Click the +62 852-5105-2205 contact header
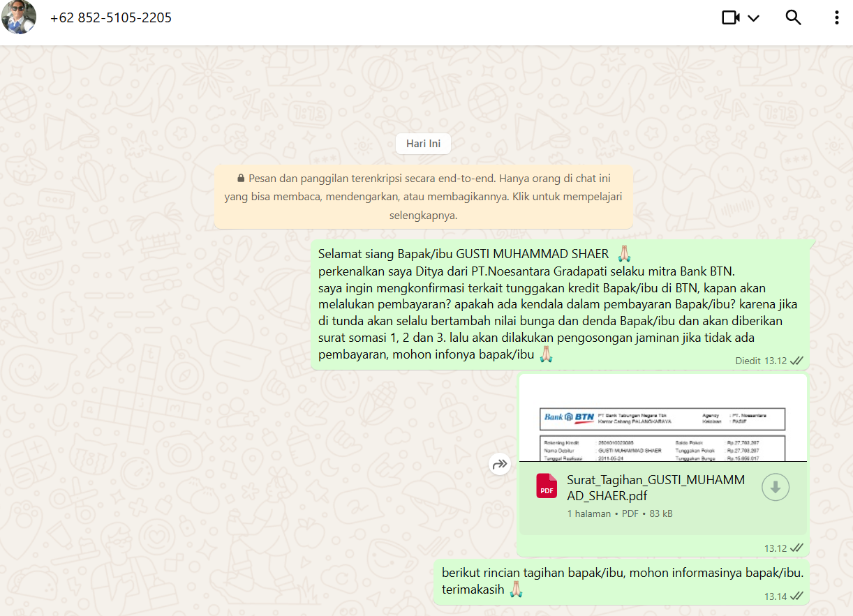Image resolution: width=853 pixels, height=616 pixels. 111,17
